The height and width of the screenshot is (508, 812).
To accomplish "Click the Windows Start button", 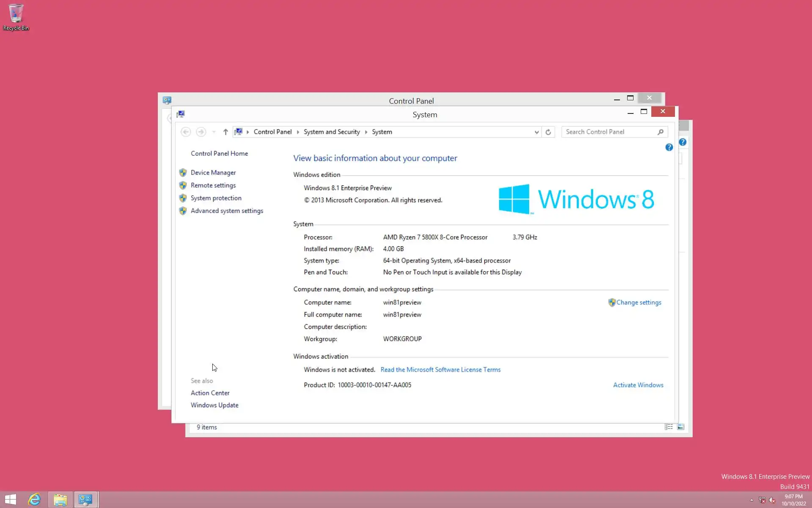I will pos(11,500).
